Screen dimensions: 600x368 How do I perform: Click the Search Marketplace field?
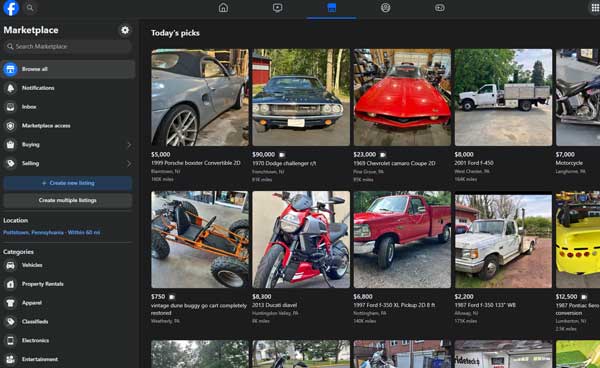tap(67, 46)
